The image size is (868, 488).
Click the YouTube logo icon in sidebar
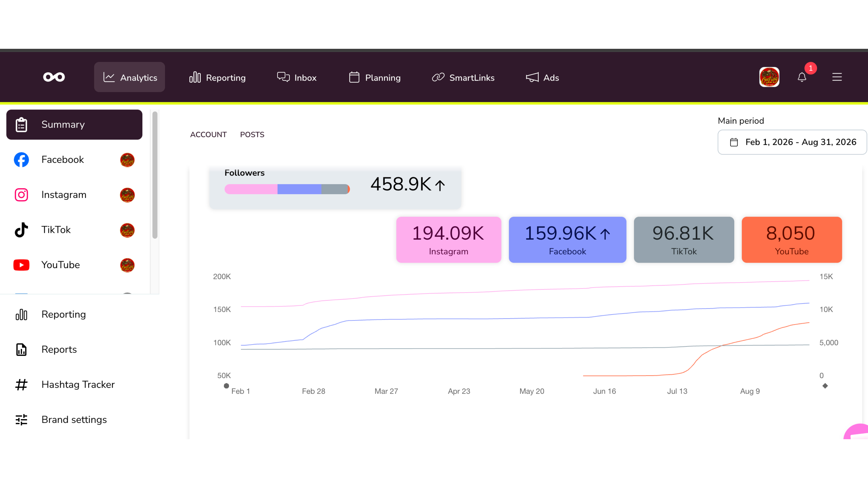[x=21, y=265]
